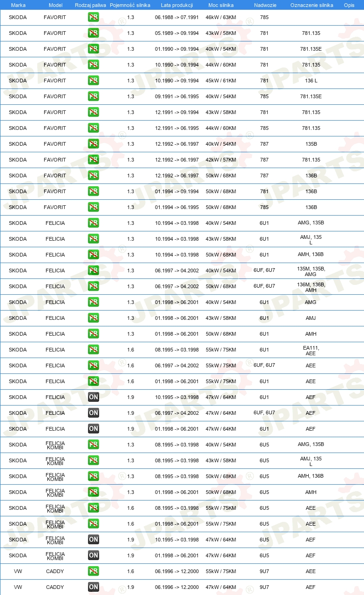364x595 pixels.
Task: Click petrol icon in FELICIA KOMBI AMH, 136B row
Action: [93, 476]
